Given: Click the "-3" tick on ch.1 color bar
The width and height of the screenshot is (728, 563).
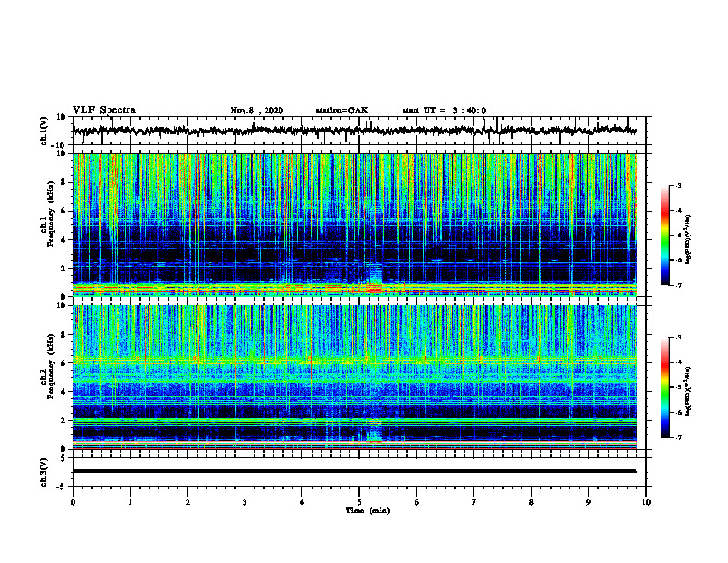Looking at the screenshot, I should pos(678,186).
